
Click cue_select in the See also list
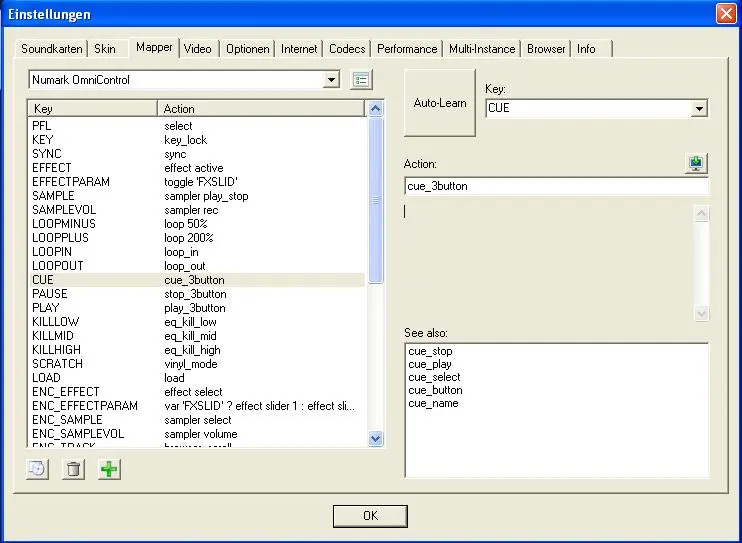click(434, 378)
